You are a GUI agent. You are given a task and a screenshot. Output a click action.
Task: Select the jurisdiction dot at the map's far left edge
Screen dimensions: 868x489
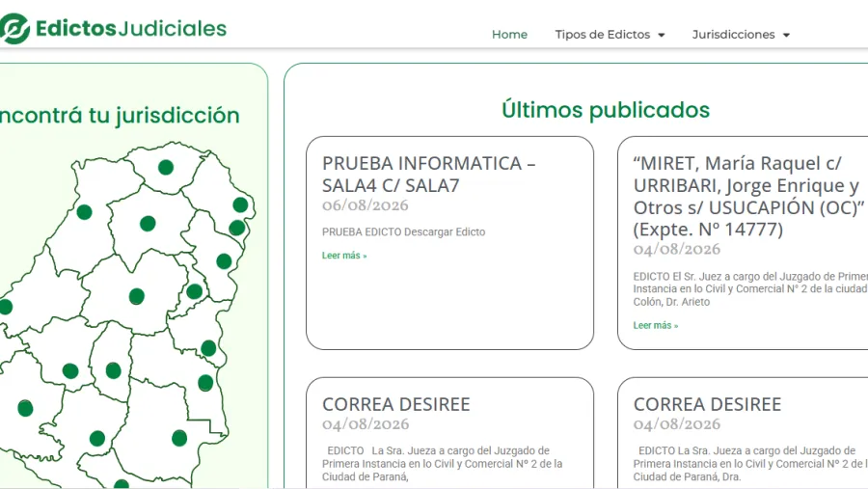6,307
